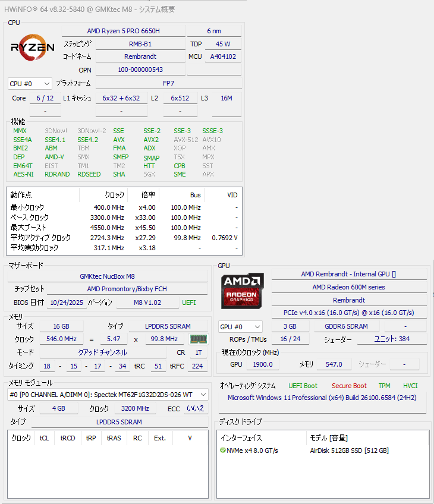Click the AMD Ryzen 5 PRO 6650H name field

pyautogui.click(x=123, y=31)
